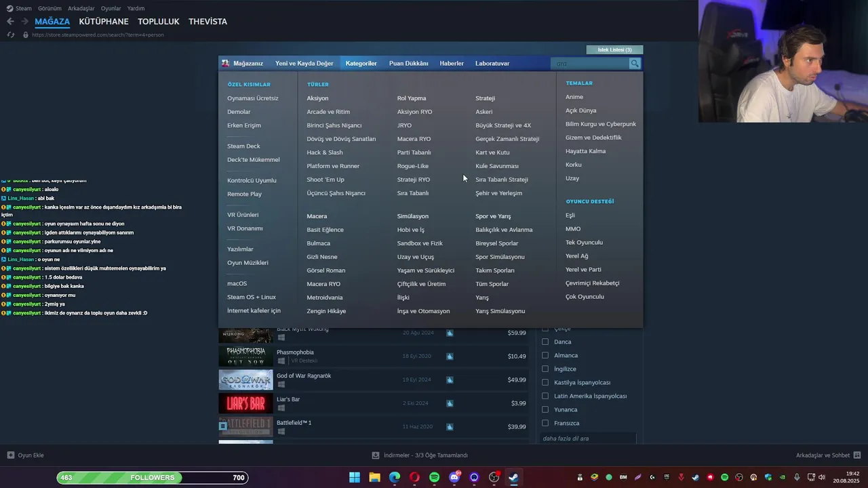Open the Phasmophobia game thumbnail

point(245,356)
